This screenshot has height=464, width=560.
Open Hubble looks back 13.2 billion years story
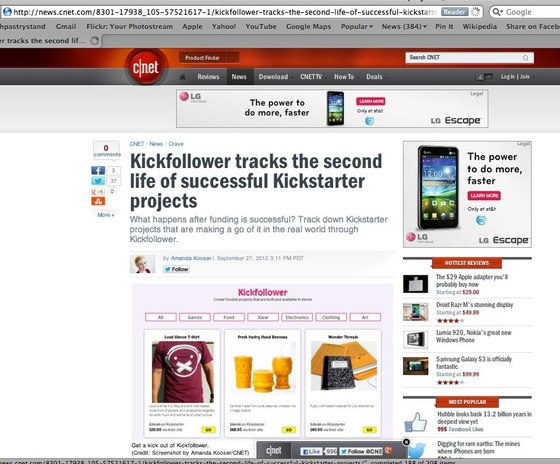[485, 418]
